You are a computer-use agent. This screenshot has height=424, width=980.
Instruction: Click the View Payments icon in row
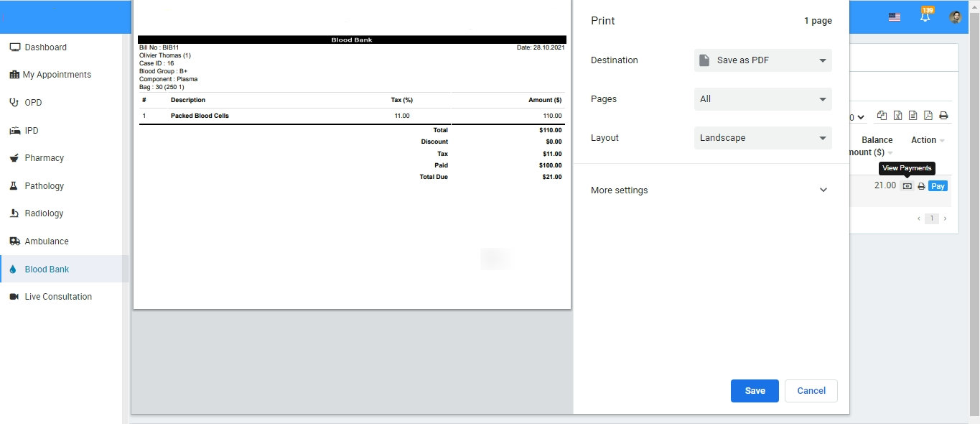(907, 186)
